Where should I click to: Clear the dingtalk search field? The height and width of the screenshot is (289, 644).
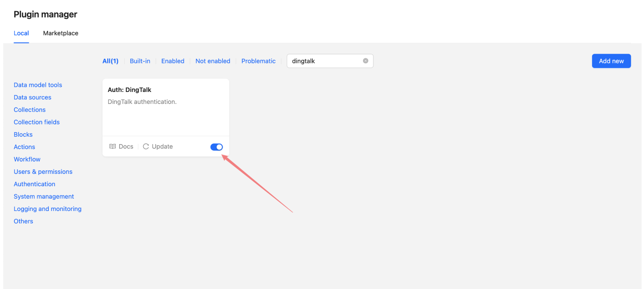click(x=365, y=61)
